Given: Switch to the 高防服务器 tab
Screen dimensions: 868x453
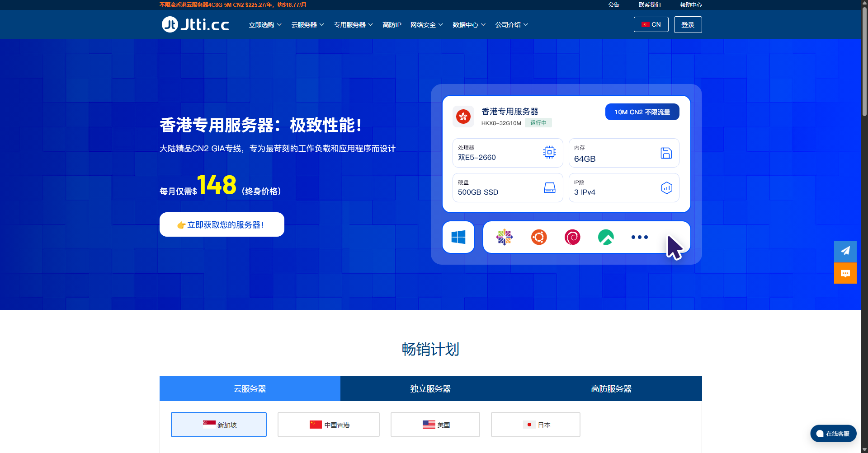Looking at the screenshot, I should coord(611,388).
